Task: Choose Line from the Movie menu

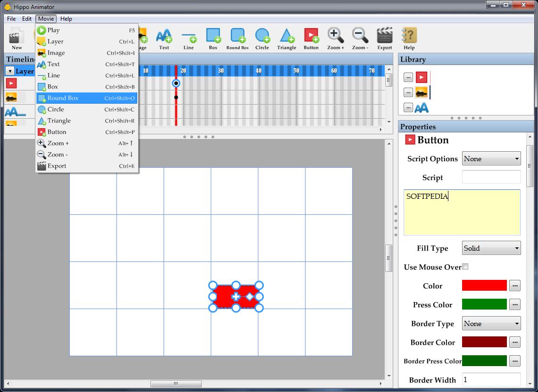Action: coord(87,75)
